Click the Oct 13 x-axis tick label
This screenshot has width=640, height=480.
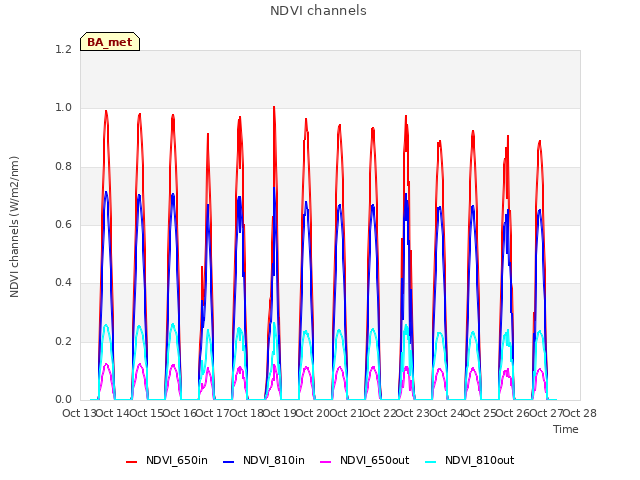[x=79, y=413]
